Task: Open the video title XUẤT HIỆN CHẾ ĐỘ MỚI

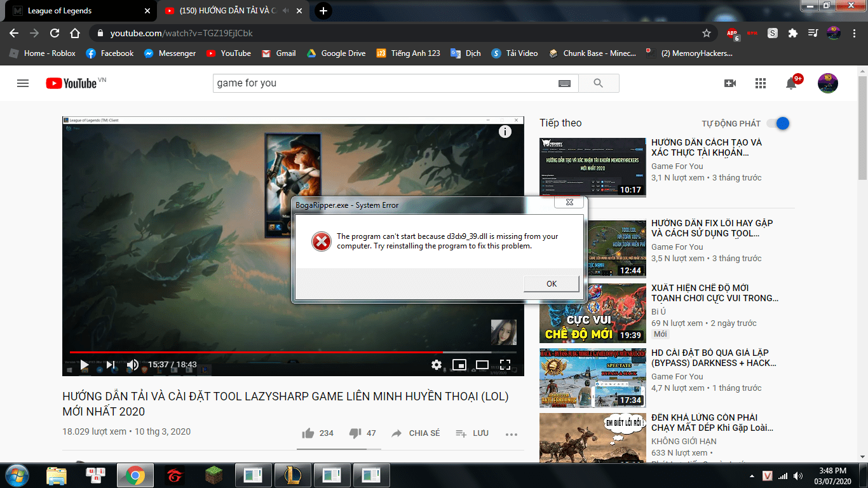Action: [714, 293]
